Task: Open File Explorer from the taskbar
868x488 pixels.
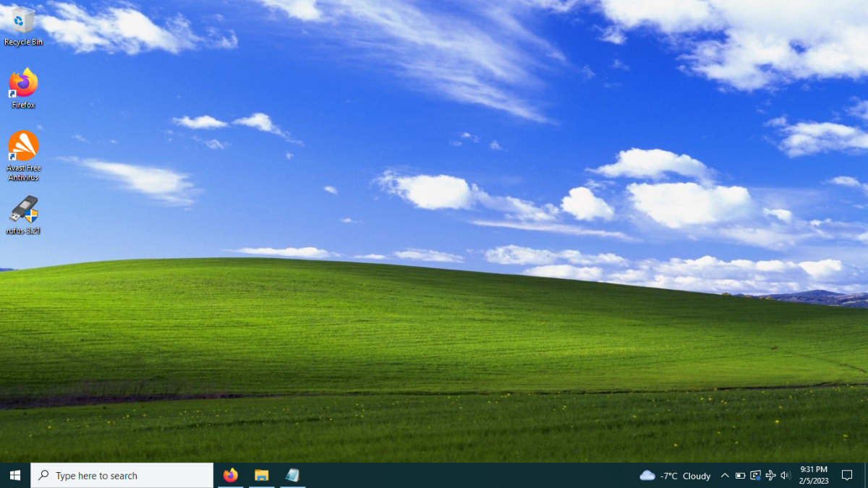Action: point(262,475)
